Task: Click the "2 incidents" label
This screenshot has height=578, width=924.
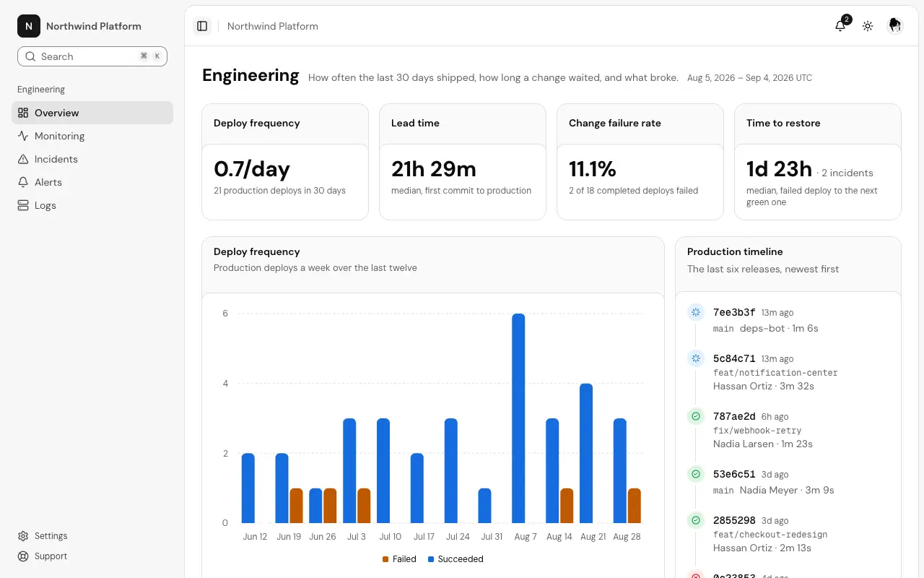Action: point(847,173)
